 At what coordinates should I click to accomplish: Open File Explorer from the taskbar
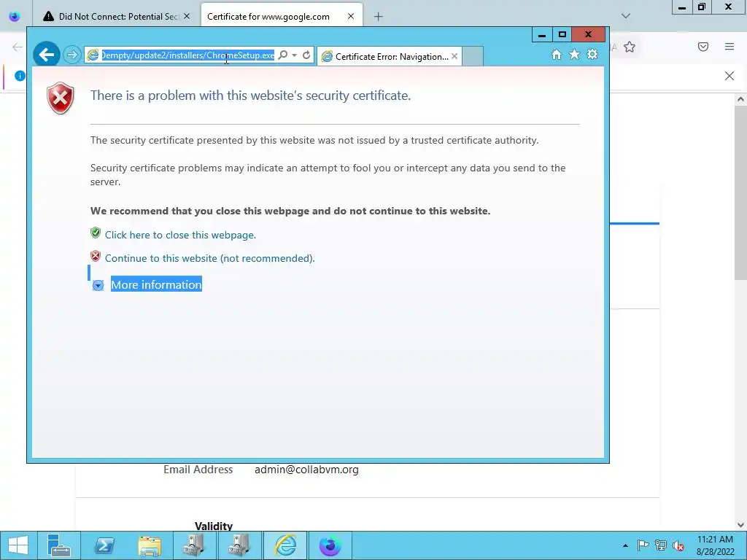tap(150, 545)
